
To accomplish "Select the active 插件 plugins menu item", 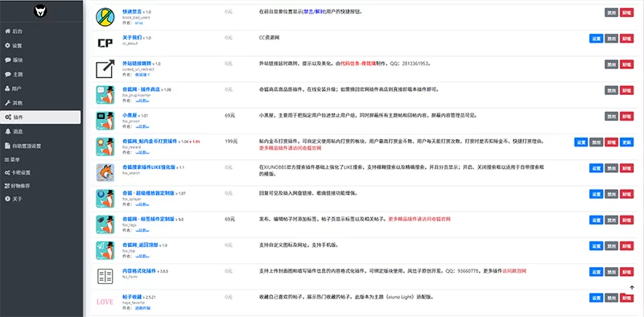I will (40, 117).
